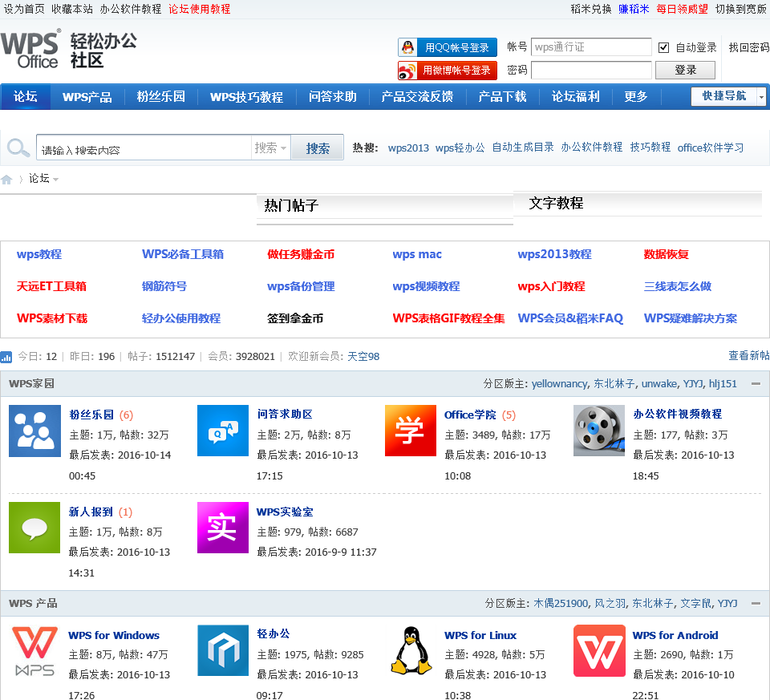Open moderator yellownancy's profile

coord(559,384)
